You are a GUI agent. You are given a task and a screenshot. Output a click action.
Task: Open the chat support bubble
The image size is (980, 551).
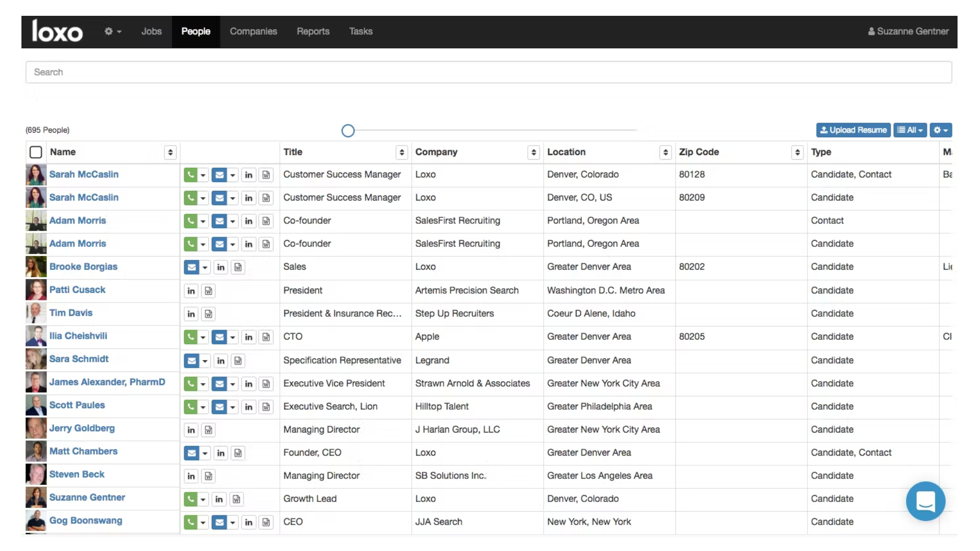[925, 502]
